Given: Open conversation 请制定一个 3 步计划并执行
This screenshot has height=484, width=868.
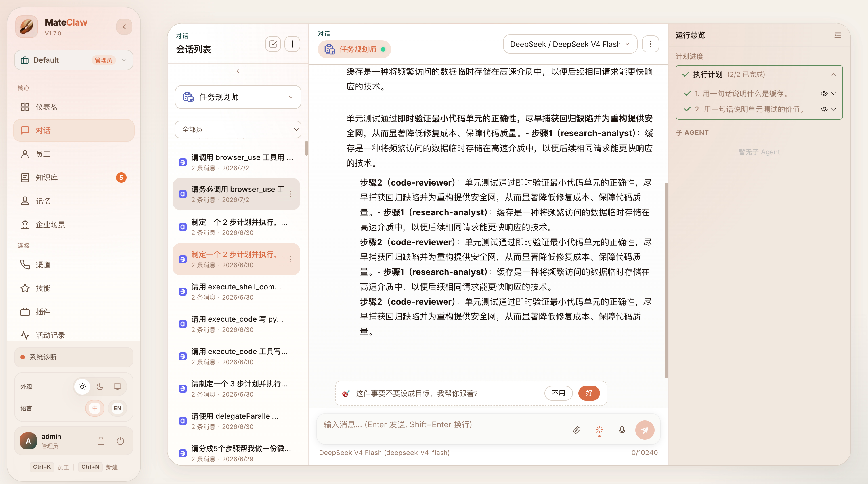Looking at the screenshot, I should (236, 388).
